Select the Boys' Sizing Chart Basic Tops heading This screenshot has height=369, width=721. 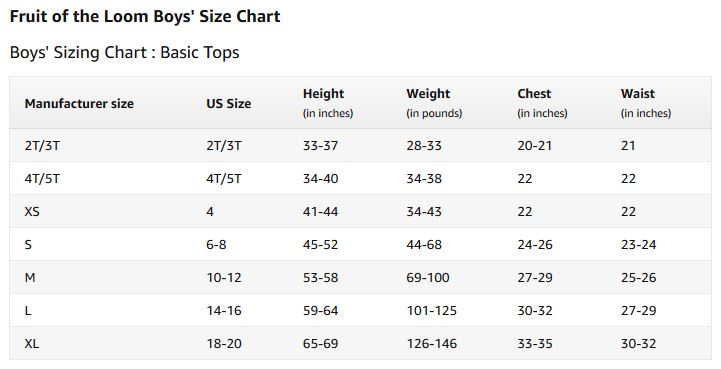tap(125, 52)
